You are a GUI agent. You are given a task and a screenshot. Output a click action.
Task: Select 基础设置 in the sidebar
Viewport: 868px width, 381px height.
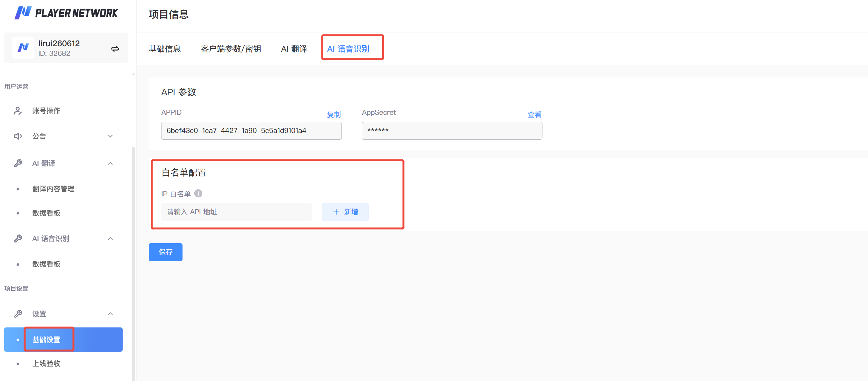coord(63,340)
